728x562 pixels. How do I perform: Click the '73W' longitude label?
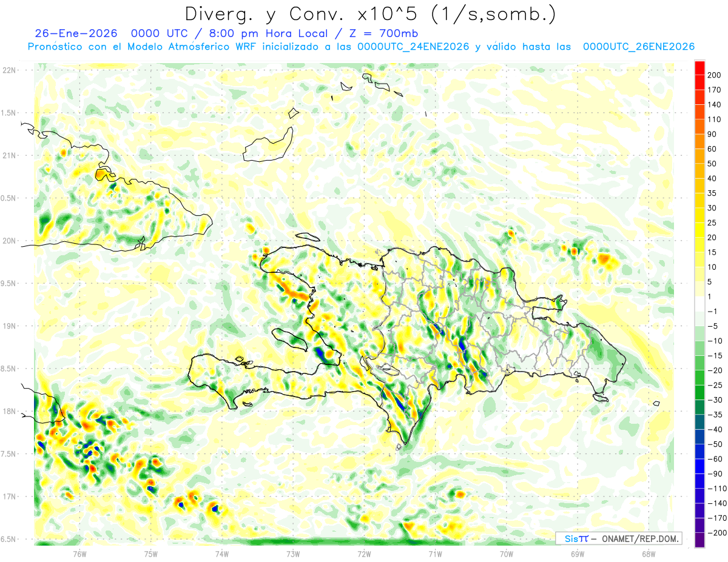(293, 554)
